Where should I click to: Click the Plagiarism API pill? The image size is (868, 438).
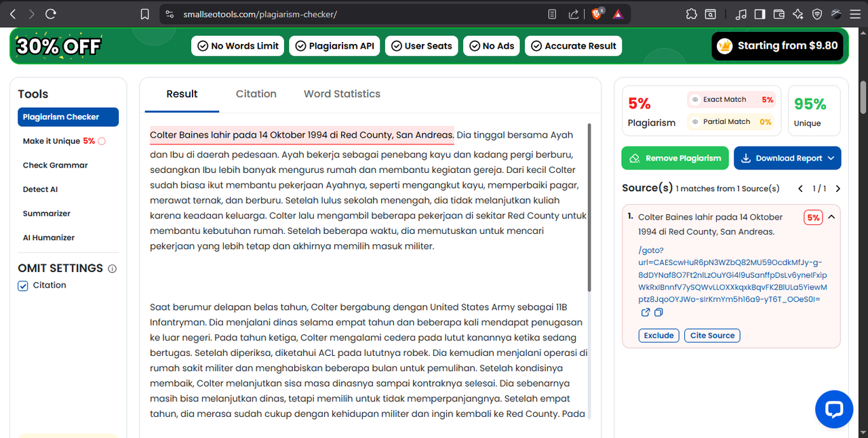point(334,45)
